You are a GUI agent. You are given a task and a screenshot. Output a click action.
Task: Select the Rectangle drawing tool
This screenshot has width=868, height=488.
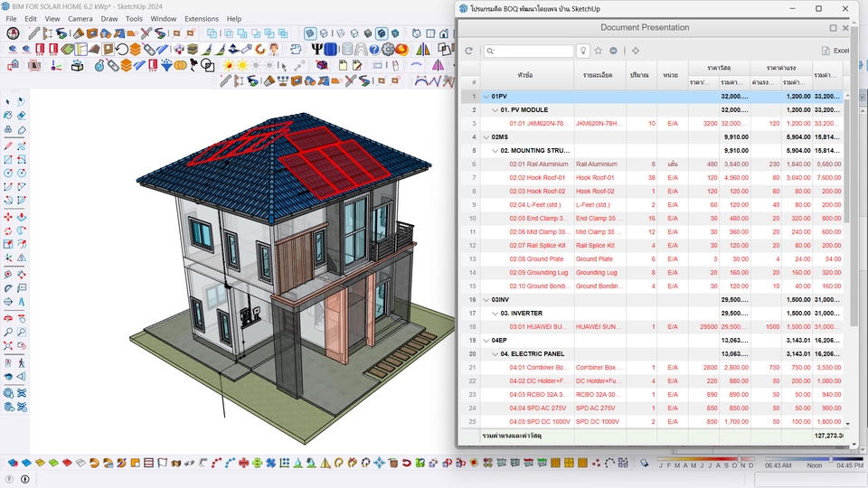8,159
